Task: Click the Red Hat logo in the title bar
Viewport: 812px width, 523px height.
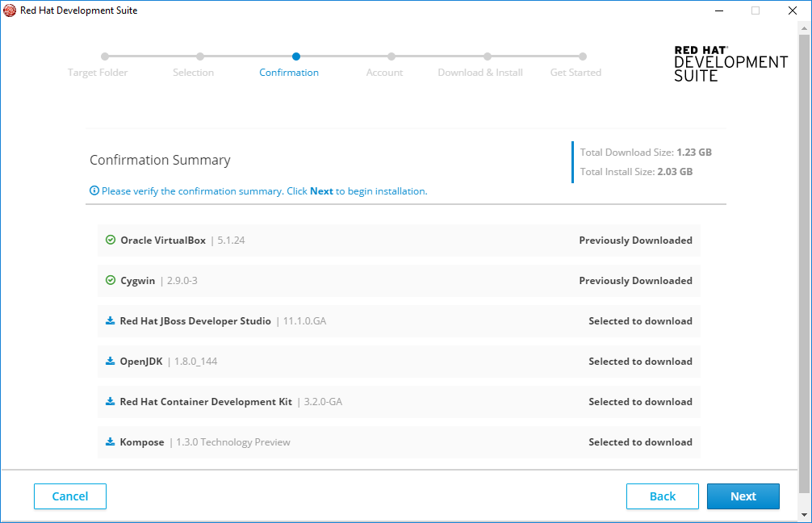Action: point(10,10)
